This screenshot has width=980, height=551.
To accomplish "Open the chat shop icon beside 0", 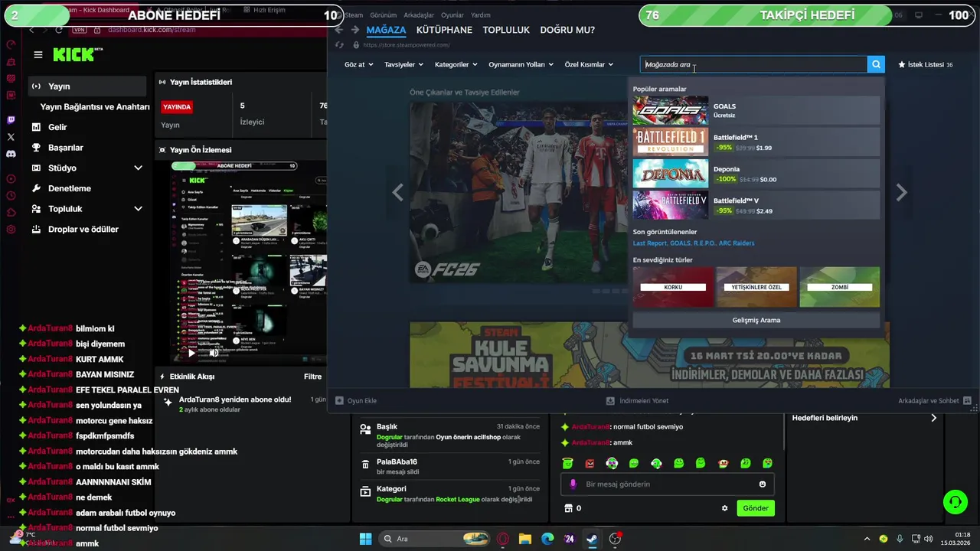I will coord(568,508).
